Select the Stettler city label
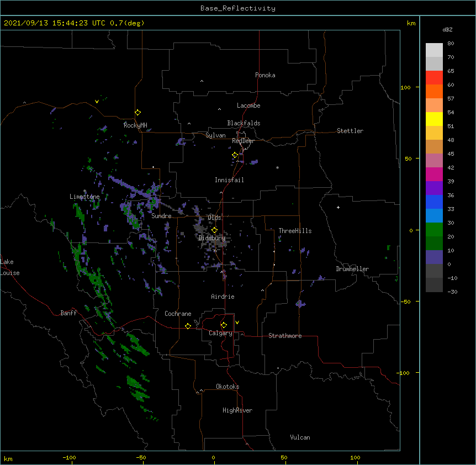This screenshot has width=476, height=465. pyautogui.click(x=350, y=131)
